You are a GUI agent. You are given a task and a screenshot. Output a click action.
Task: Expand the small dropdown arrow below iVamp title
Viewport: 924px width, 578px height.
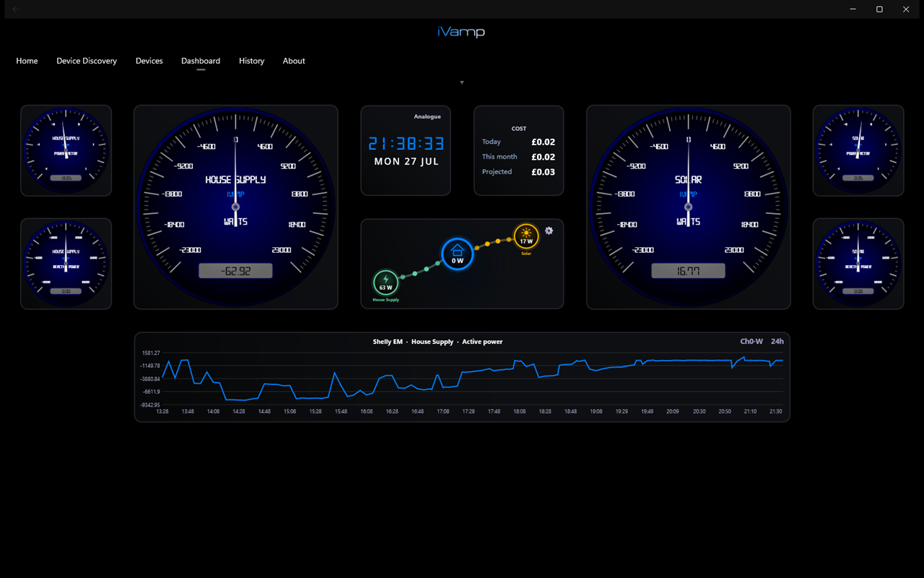point(462,82)
